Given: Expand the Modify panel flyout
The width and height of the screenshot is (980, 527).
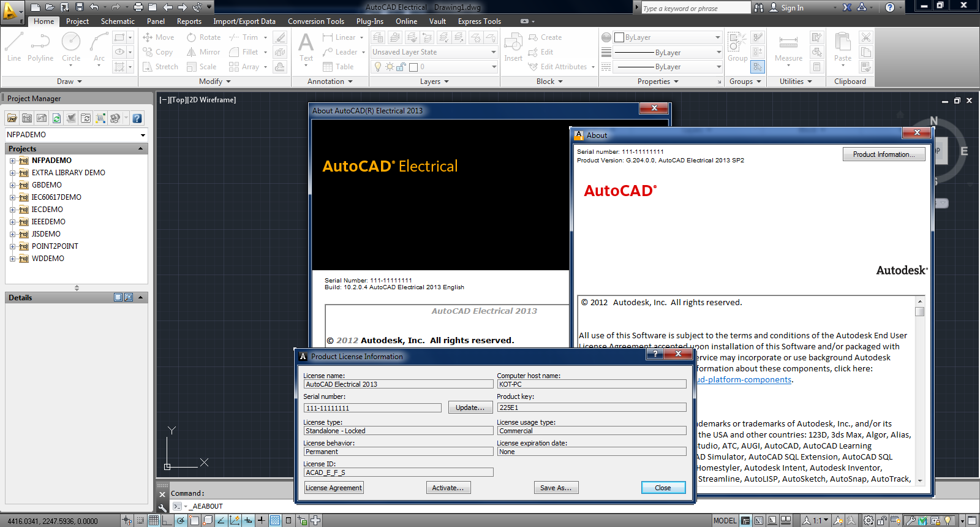Looking at the screenshot, I should pyautogui.click(x=215, y=82).
